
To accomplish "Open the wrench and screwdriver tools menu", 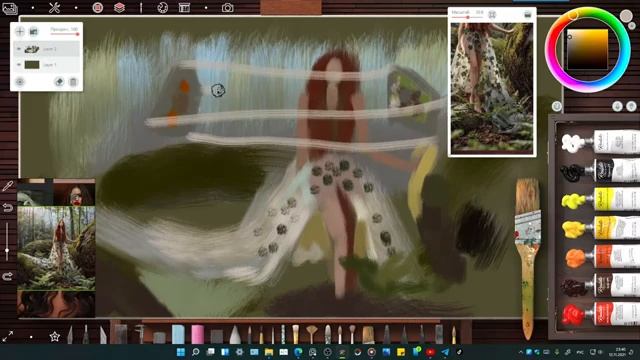I will pos(54,7).
